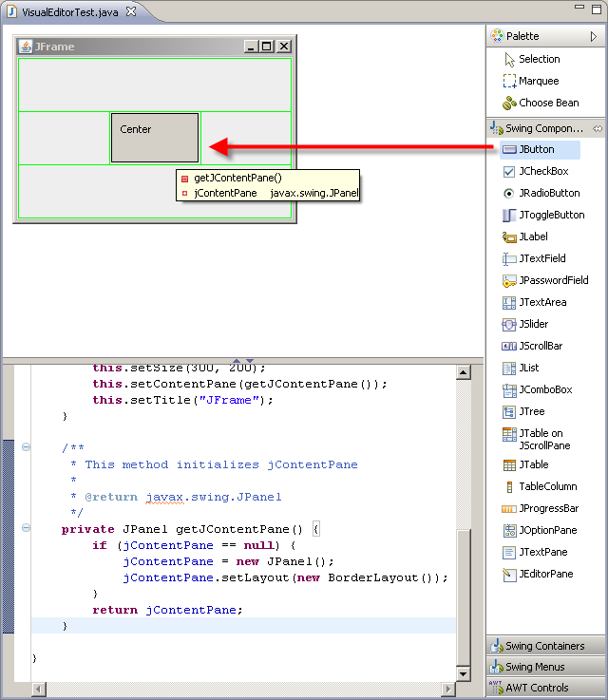Expand the Swing Containers drawer
This screenshot has height=700, width=608.
545,646
